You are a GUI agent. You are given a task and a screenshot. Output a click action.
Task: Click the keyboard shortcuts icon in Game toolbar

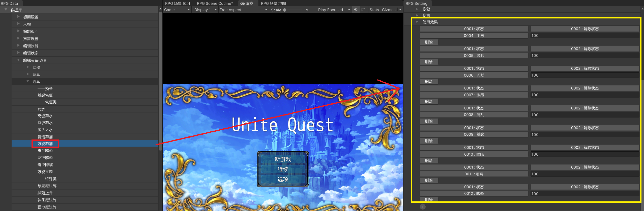point(364,10)
